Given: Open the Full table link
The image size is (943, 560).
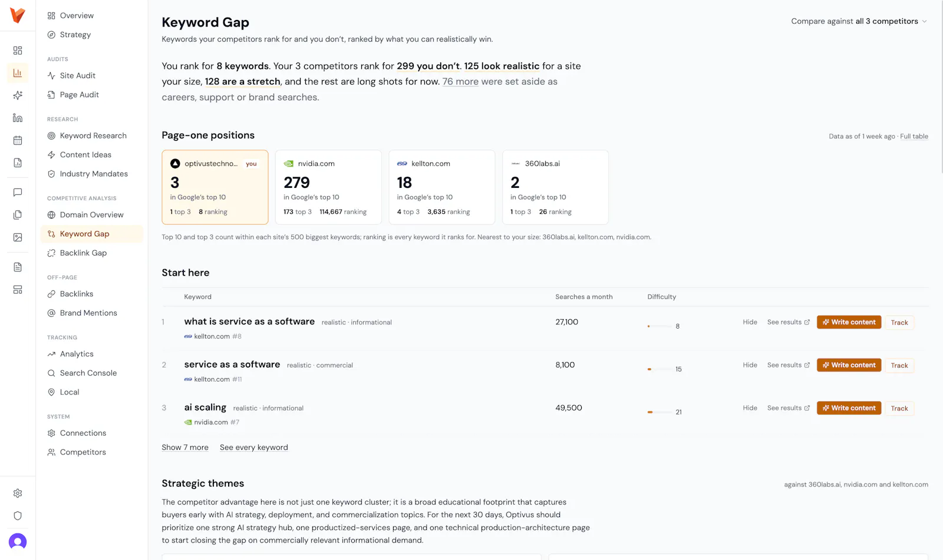Looking at the screenshot, I should point(914,137).
